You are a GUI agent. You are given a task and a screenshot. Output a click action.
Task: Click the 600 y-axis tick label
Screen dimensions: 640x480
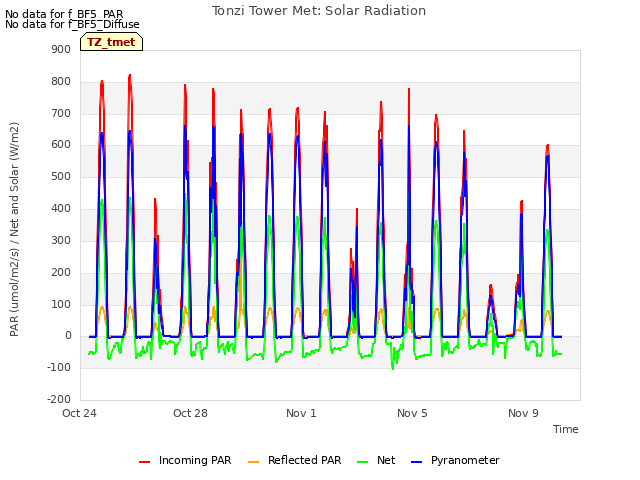(61, 144)
